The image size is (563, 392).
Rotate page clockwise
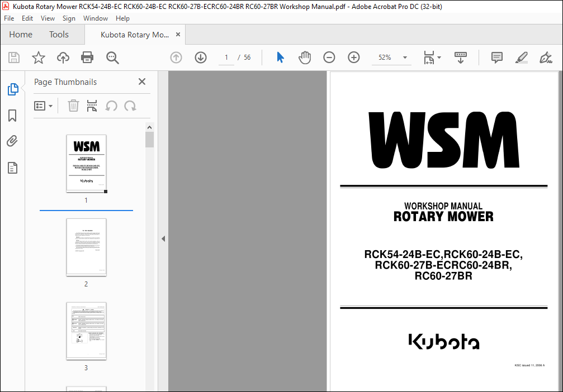pos(130,106)
